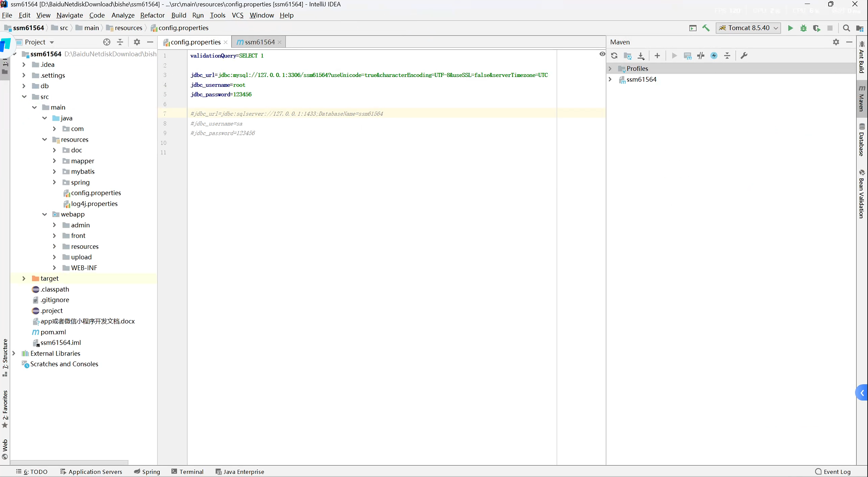868x477 pixels.
Task: Click the Build project hammer icon
Action: [x=706, y=28]
